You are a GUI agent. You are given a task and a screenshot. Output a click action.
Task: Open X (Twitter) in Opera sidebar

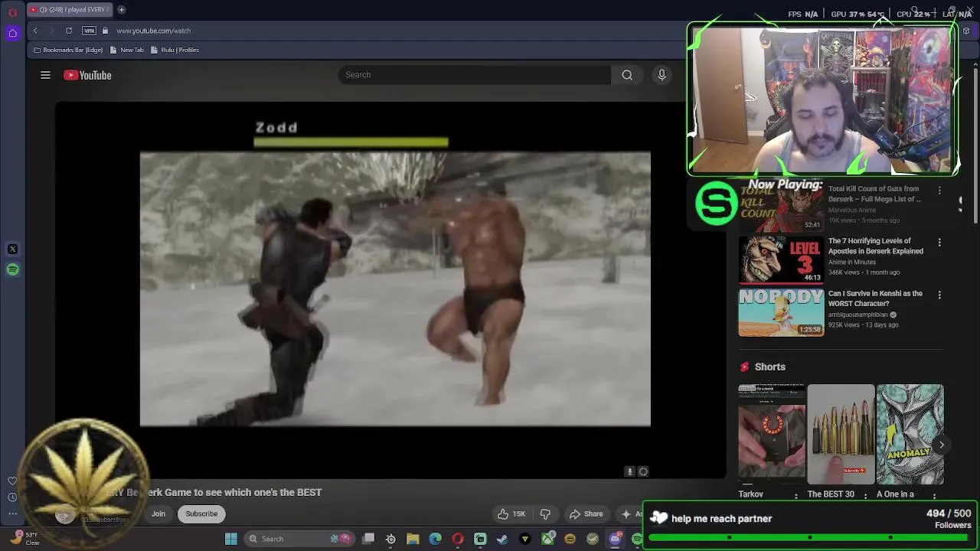point(12,249)
